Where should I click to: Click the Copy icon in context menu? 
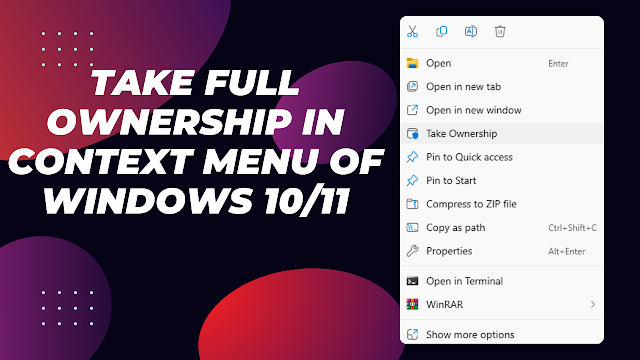(442, 31)
